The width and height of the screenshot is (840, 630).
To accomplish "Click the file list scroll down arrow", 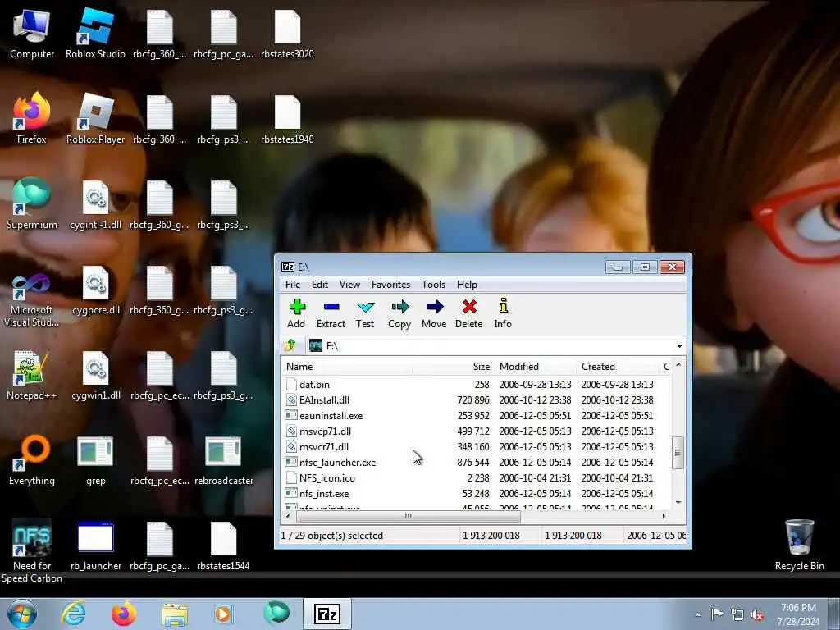I will tap(678, 502).
